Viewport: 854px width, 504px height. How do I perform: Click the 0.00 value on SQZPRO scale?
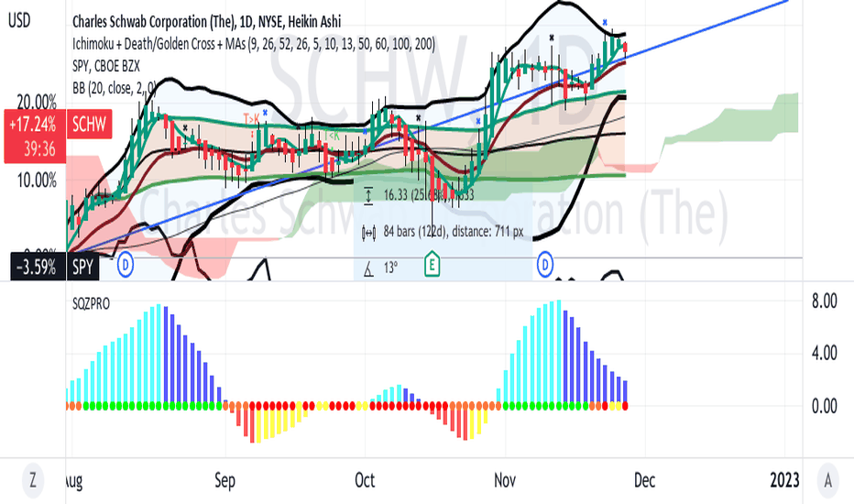pyautogui.click(x=824, y=406)
